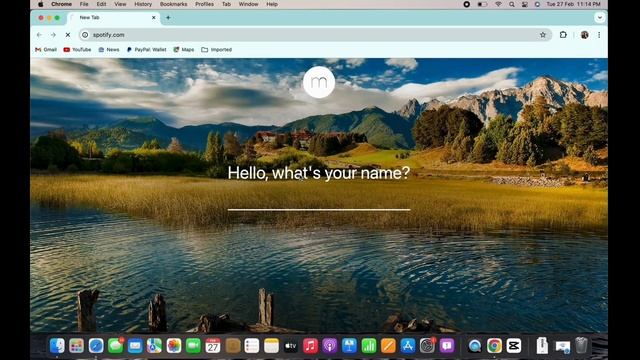Go back to previous page
Screen dimensions: 640x360
39,35
